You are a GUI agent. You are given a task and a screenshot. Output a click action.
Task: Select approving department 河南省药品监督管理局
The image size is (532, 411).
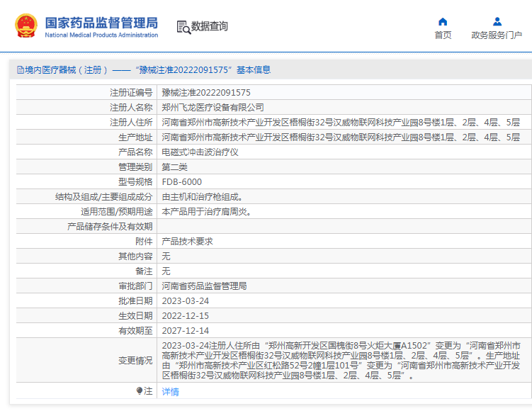[204, 286]
